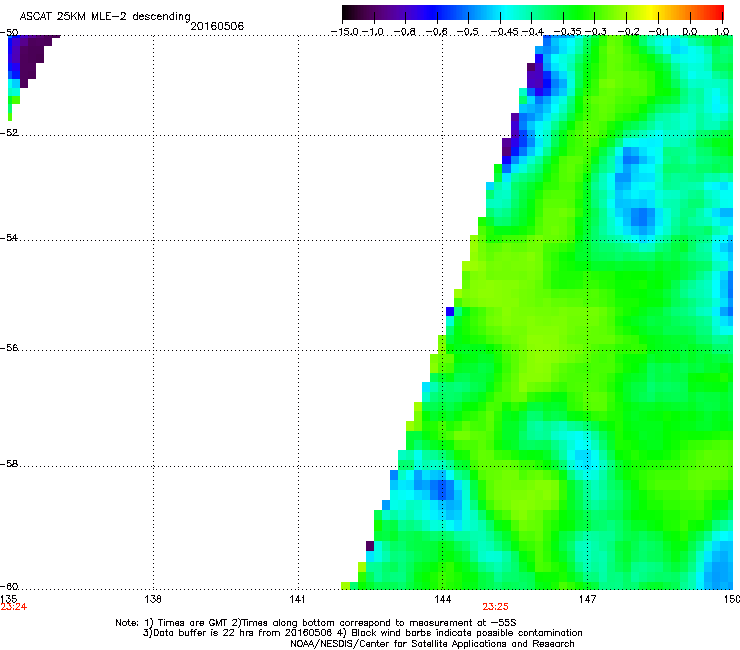Click latitude label -56
740x650 pixels.
pos(9,347)
